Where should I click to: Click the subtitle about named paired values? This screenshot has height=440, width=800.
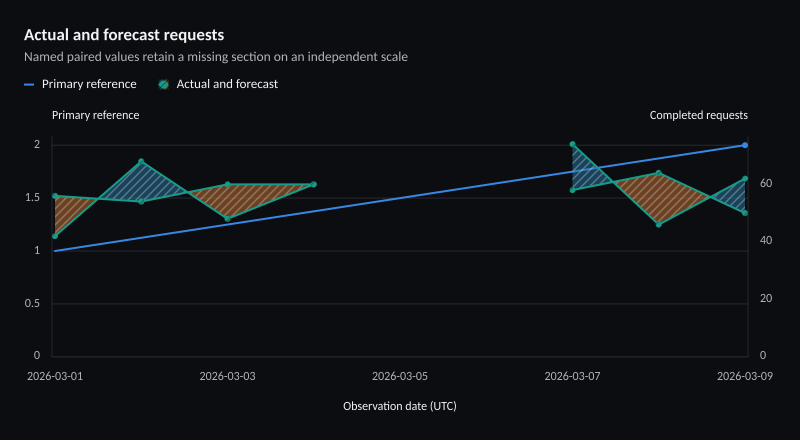(x=216, y=57)
